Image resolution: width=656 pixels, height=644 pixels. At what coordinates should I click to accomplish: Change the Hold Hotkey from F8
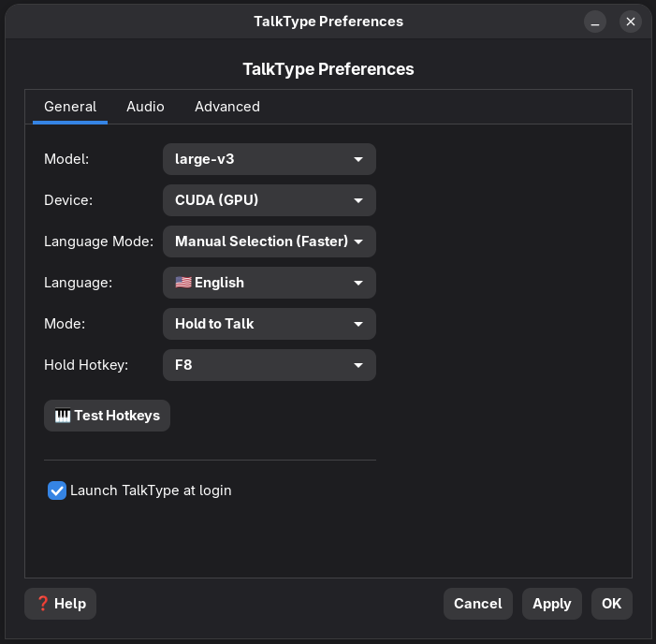[270, 365]
